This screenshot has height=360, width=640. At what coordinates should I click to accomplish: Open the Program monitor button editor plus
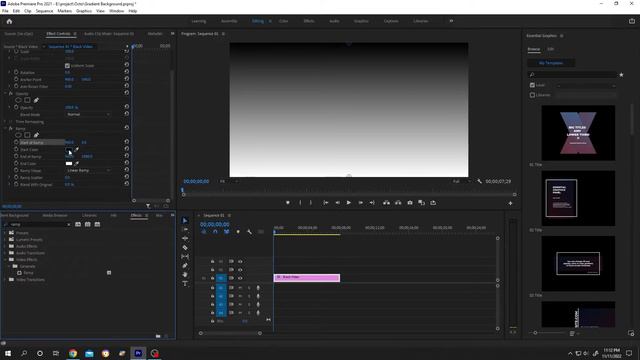tap(510, 203)
